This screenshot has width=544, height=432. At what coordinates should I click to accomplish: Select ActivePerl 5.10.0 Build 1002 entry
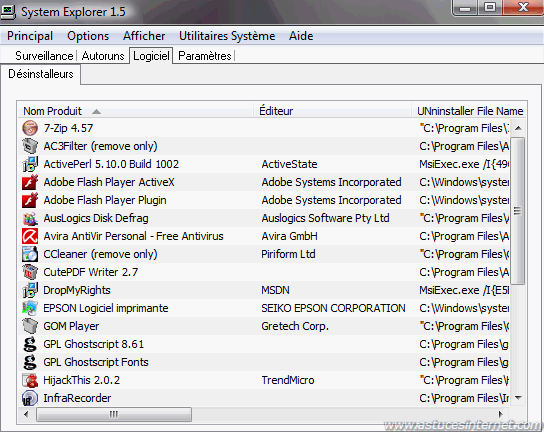tap(111, 164)
